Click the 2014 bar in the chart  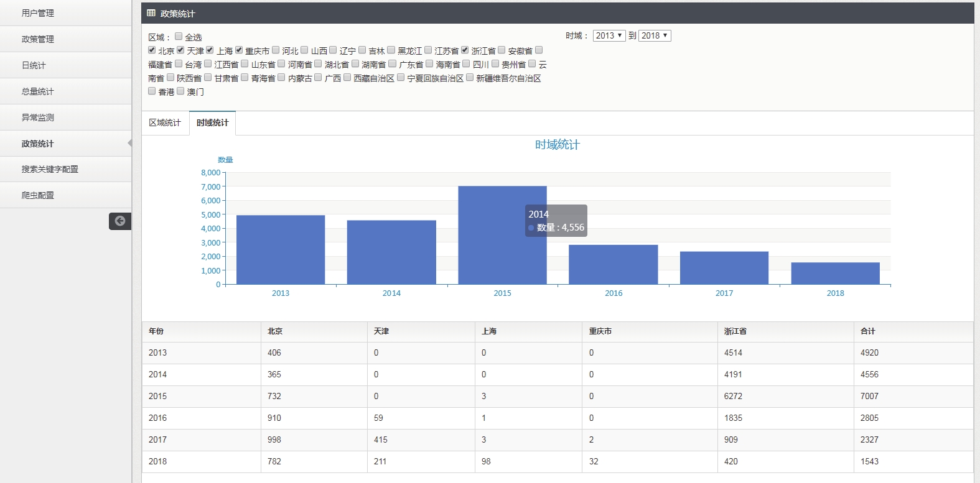tap(391, 252)
